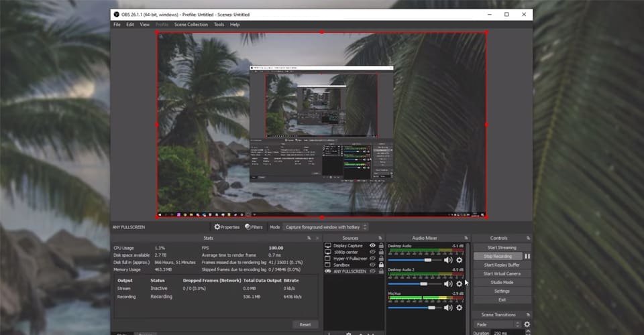Mute the Desktop Audio speaker icon
644x335 pixels.
(447, 260)
